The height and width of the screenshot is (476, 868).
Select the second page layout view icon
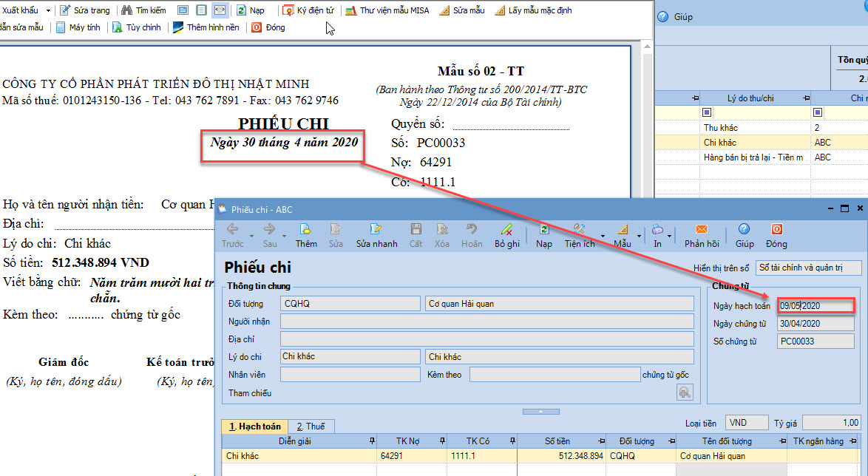click(x=202, y=10)
